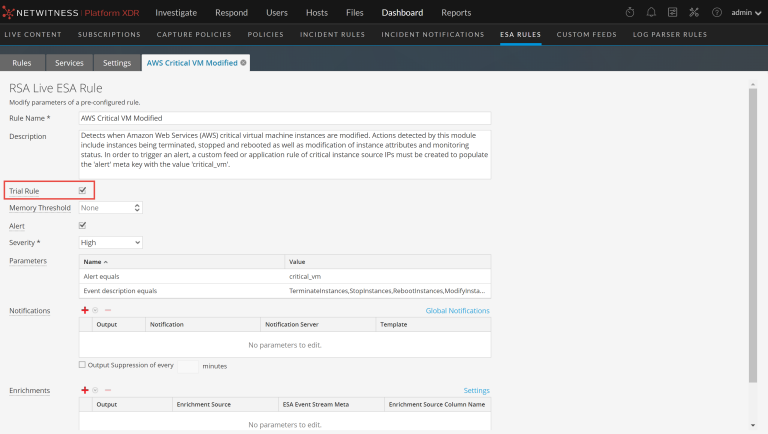Add a notification with red plus
The image size is (768, 434).
(x=84, y=311)
